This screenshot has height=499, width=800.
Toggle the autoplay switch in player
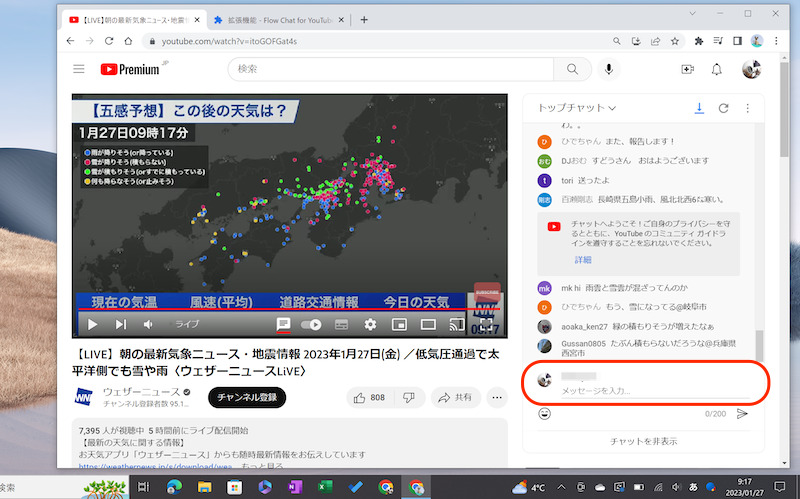[x=312, y=324]
